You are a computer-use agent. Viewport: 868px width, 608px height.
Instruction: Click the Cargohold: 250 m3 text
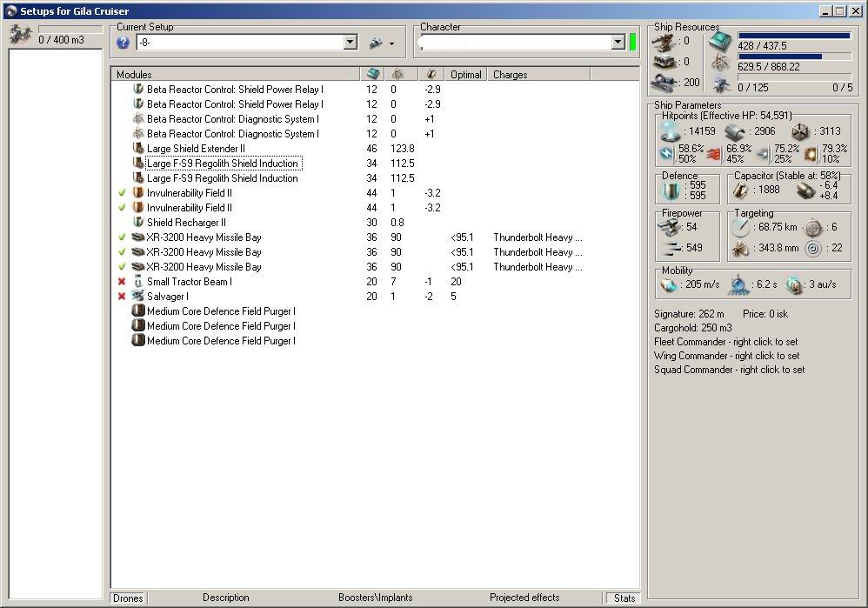(692, 328)
